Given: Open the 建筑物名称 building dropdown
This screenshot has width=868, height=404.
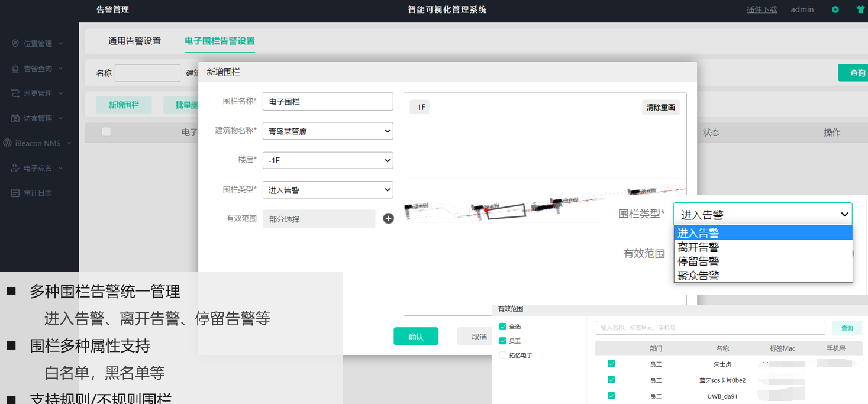Looking at the screenshot, I should coord(328,131).
